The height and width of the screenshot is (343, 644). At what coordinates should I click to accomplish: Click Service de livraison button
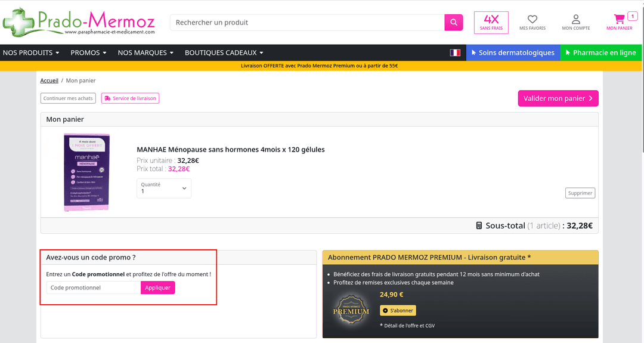[x=130, y=98]
